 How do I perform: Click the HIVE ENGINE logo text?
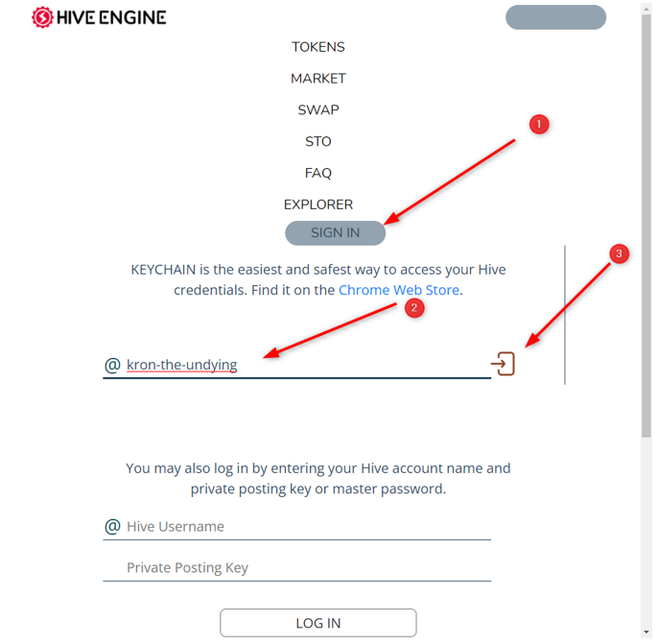tap(111, 17)
